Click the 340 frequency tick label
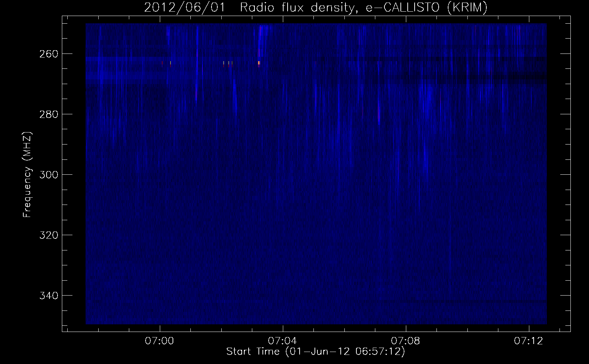 coord(48,295)
